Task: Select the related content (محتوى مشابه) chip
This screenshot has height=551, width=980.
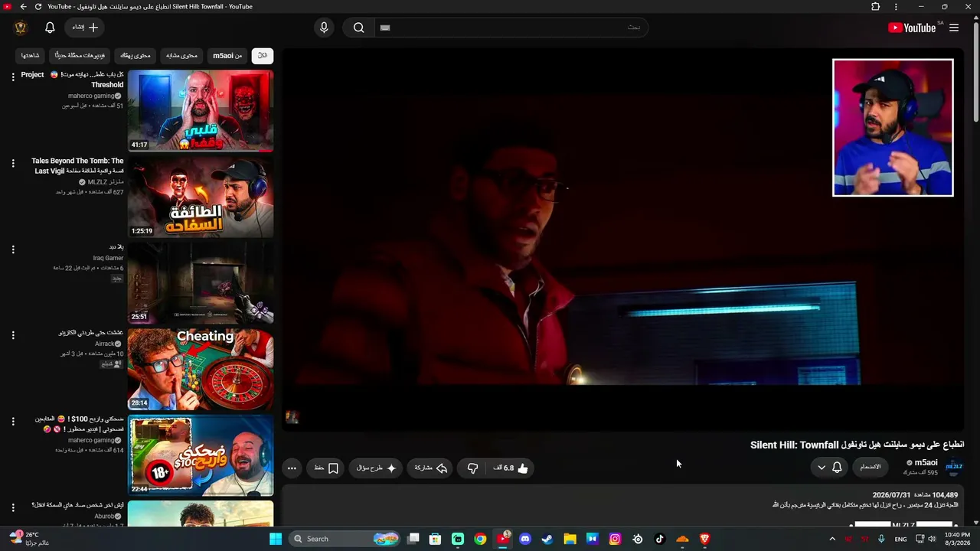Action: 182,55
